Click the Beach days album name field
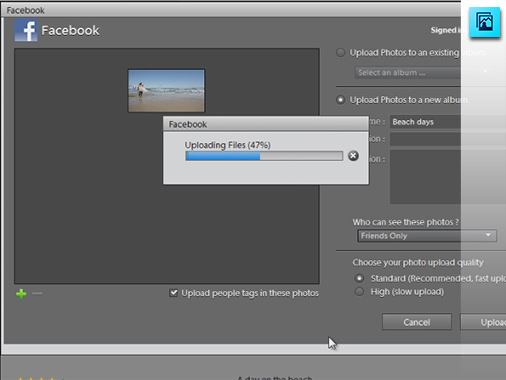This screenshot has height=380, width=506. pyautogui.click(x=448, y=122)
